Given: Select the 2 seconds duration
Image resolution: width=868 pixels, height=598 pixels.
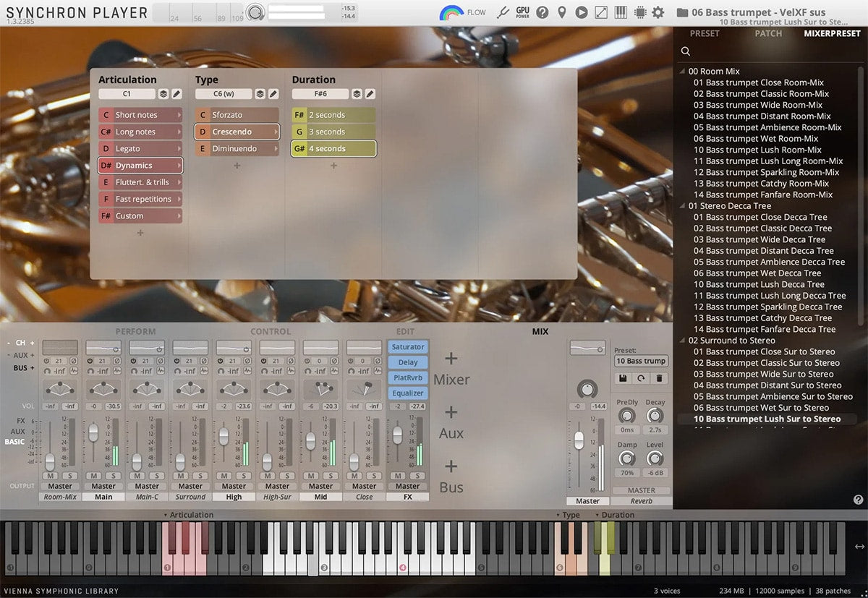Looking at the screenshot, I should tap(333, 115).
